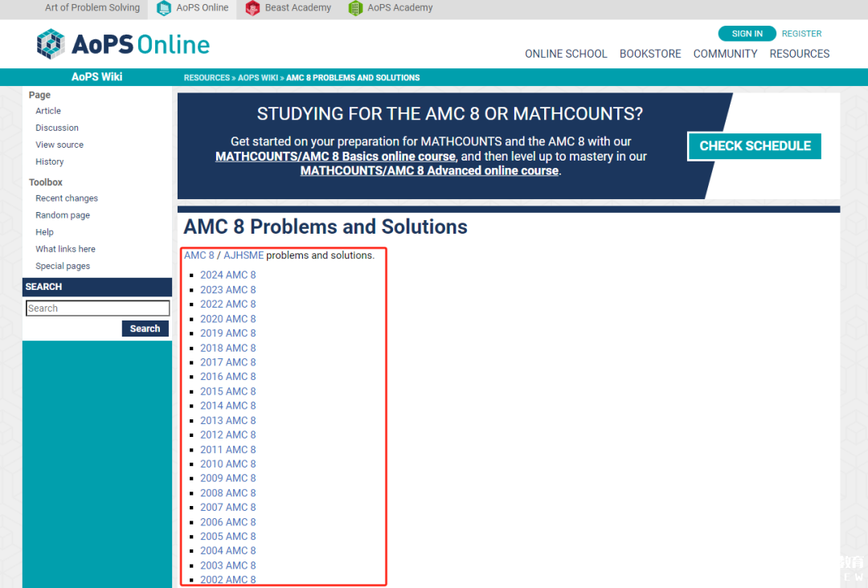
Task: Open Random page from the Toolbox
Action: coord(63,215)
